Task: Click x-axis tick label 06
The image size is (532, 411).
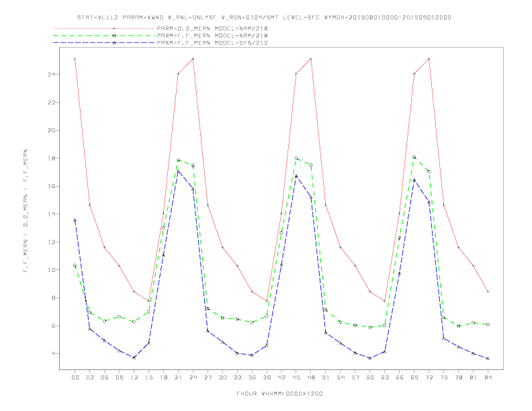Action: click(x=105, y=377)
